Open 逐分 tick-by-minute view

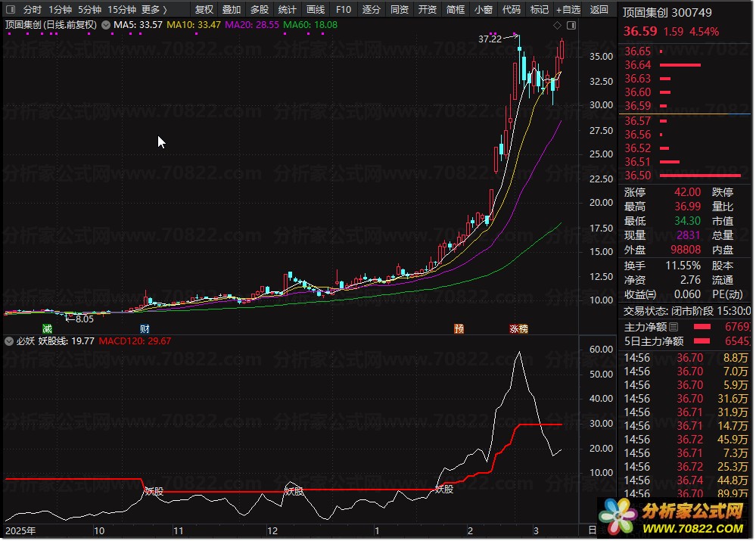[x=372, y=9]
